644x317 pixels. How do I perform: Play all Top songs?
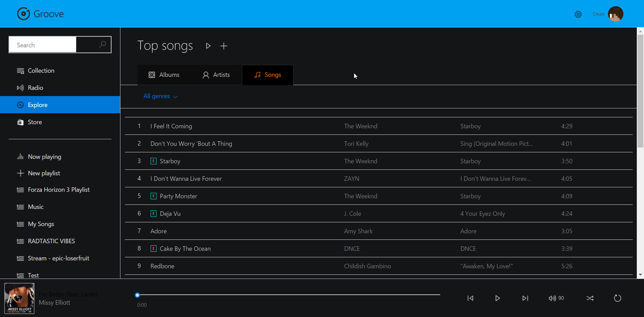click(208, 46)
